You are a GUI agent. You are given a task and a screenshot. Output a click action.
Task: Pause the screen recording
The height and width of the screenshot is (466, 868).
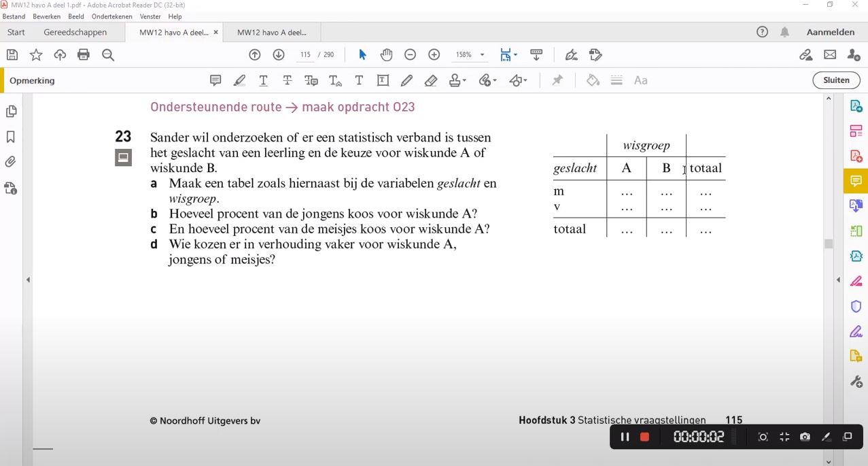pos(625,437)
